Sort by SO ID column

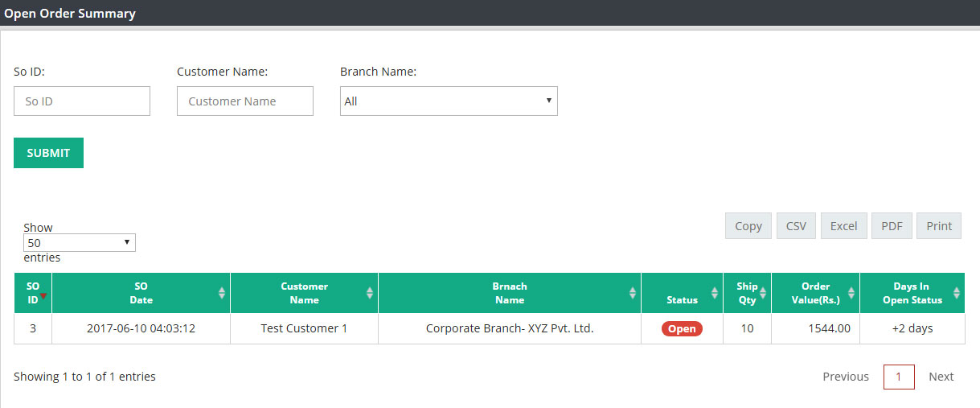point(33,293)
